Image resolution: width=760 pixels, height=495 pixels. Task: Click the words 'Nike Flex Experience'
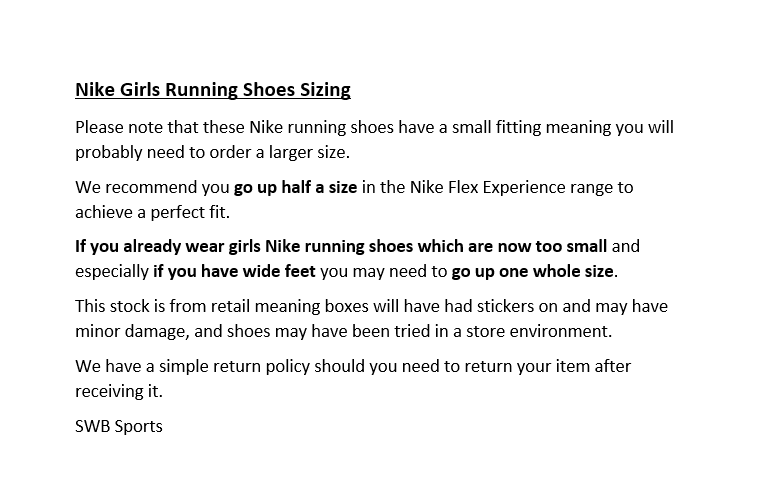pos(488,187)
